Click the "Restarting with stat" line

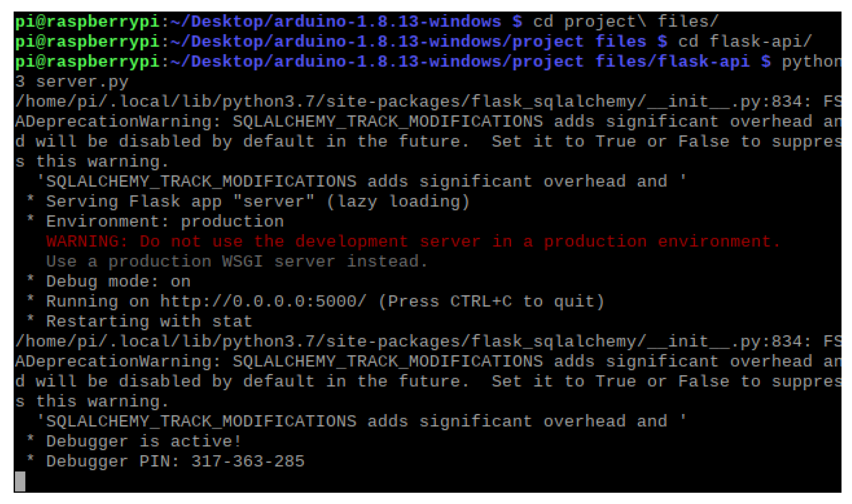[149, 321]
